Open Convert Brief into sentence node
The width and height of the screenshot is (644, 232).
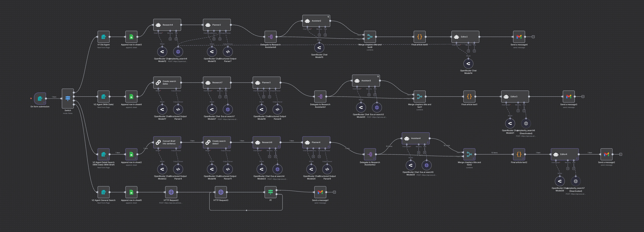[x=167, y=142]
